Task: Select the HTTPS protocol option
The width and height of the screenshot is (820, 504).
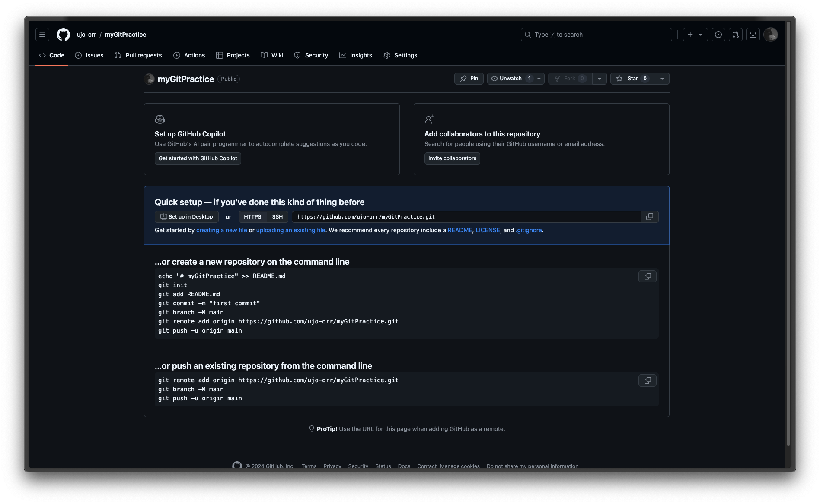Action: tap(252, 217)
